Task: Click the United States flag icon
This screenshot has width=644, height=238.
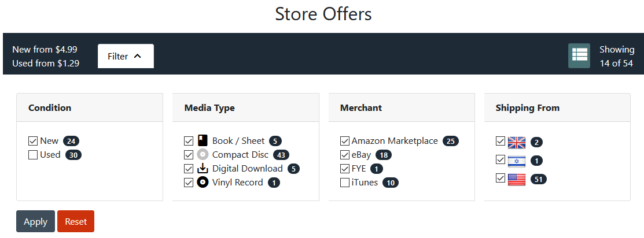Action: pyautogui.click(x=516, y=179)
